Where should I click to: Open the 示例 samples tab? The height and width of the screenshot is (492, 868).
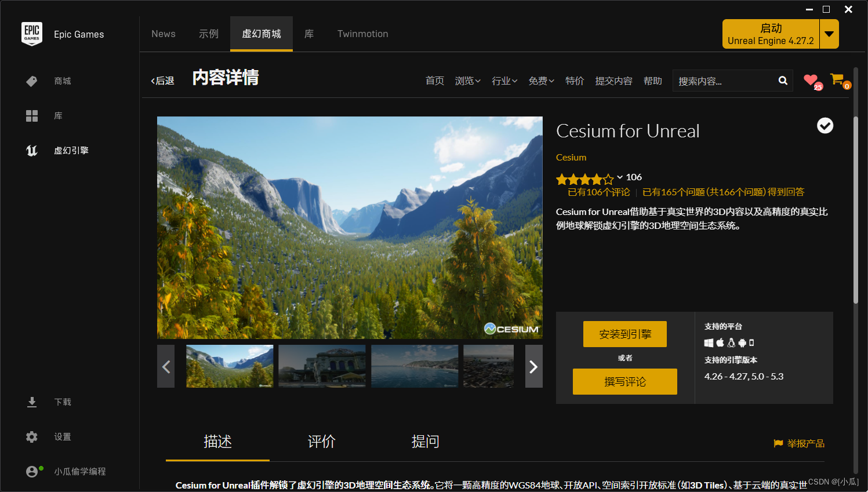[209, 34]
